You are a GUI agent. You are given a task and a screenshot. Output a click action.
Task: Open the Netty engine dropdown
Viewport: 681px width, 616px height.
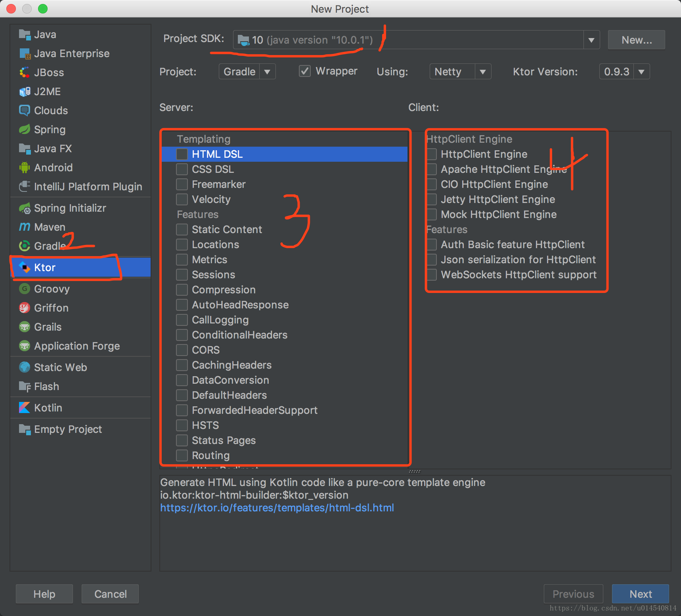coord(483,72)
